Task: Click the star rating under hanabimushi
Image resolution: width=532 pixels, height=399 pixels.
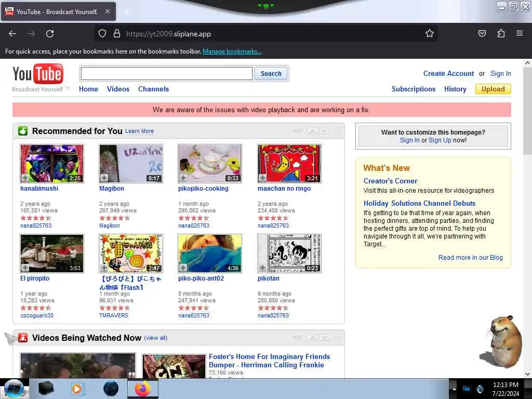Action: pyautogui.click(x=36, y=218)
